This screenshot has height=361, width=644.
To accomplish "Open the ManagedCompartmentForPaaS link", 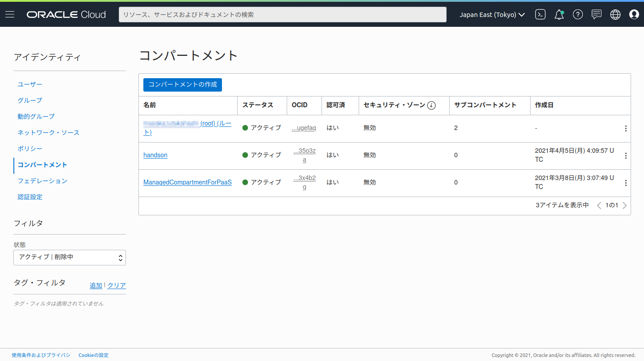I will (x=188, y=182).
